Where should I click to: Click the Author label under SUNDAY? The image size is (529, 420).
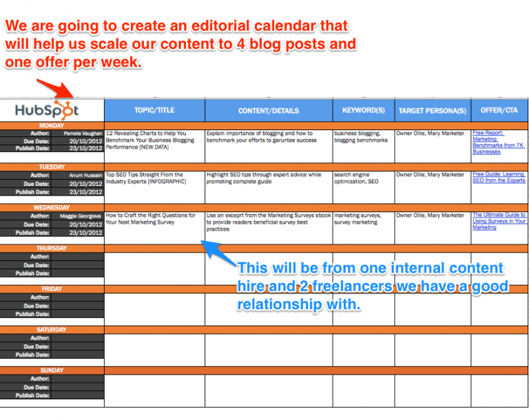40,379
